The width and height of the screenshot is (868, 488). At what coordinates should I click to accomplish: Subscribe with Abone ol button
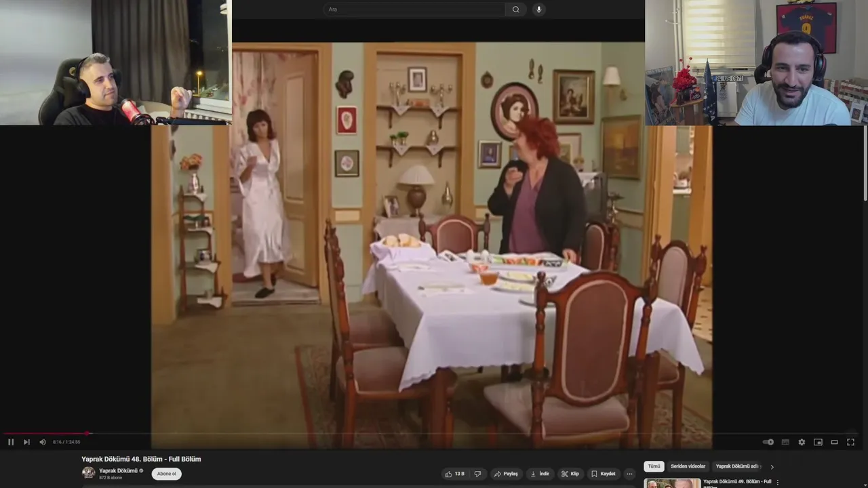(x=166, y=474)
